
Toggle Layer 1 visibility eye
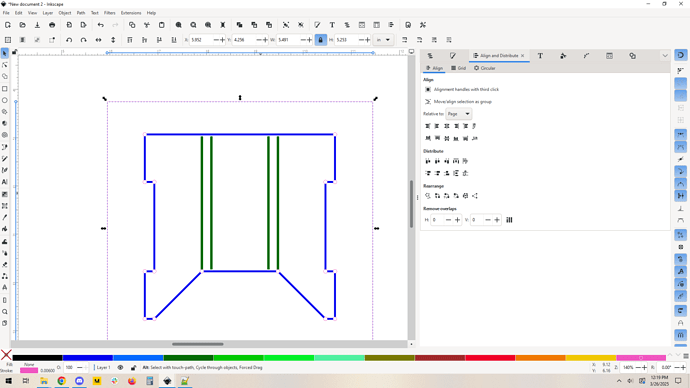(x=120, y=368)
